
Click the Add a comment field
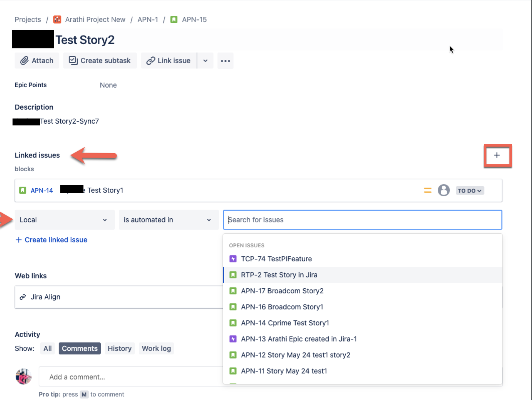pos(131,377)
